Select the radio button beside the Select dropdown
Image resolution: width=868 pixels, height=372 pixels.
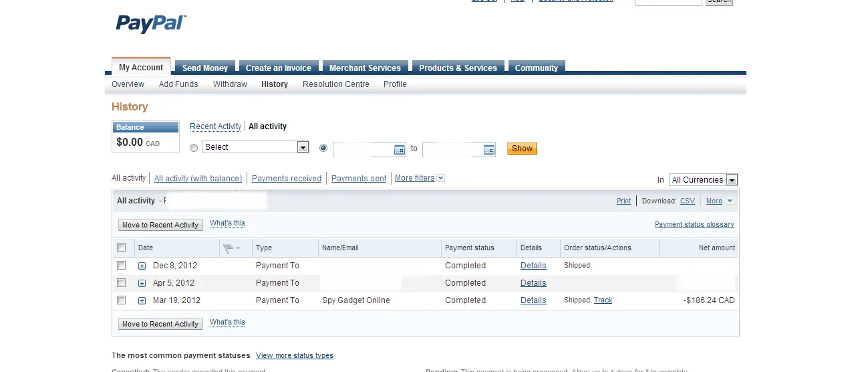[194, 148]
